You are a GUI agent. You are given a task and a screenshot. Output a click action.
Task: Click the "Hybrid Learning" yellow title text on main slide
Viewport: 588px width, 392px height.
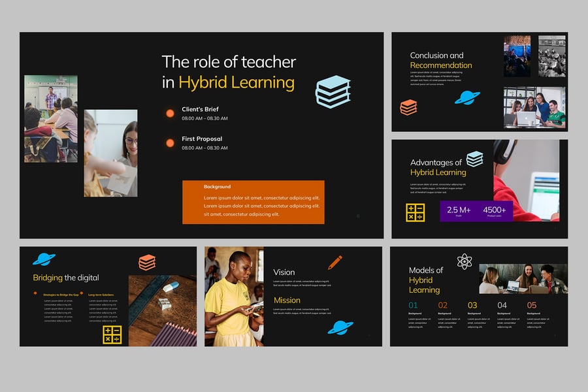[236, 83]
